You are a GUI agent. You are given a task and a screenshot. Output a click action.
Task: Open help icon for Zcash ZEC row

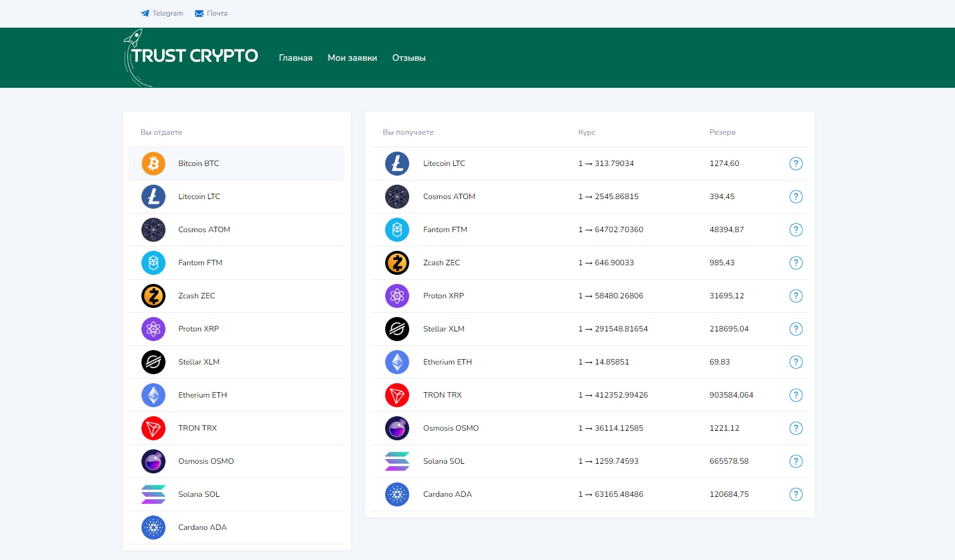coord(796,263)
